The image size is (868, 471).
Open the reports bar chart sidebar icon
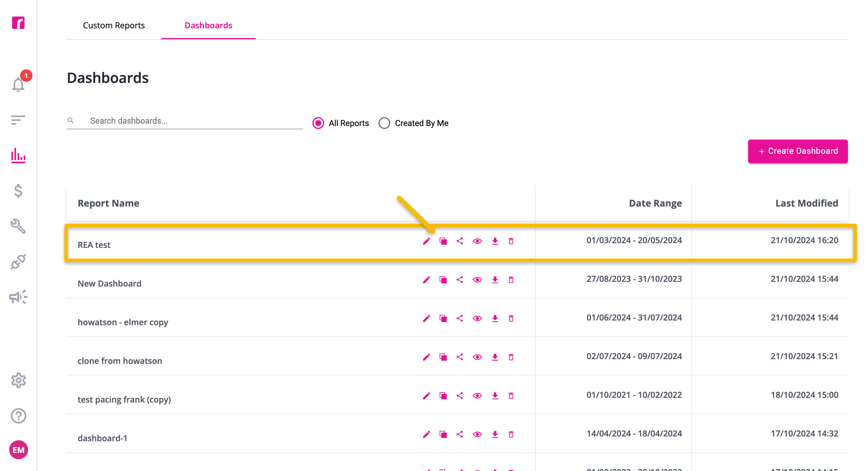coord(19,155)
